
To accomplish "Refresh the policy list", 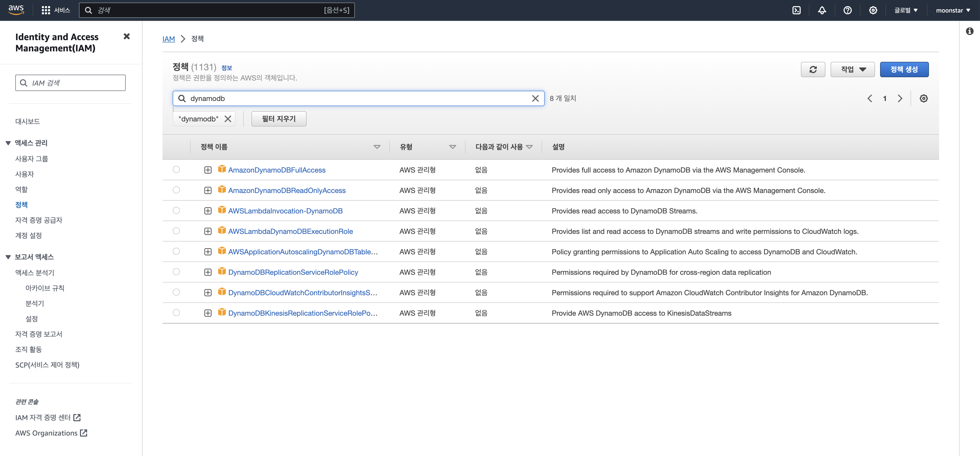I will 813,69.
